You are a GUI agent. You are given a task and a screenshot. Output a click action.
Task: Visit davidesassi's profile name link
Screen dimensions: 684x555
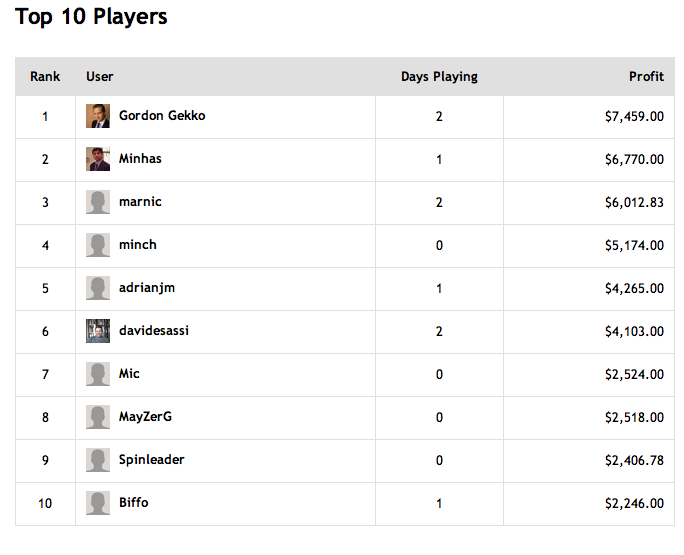154,330
